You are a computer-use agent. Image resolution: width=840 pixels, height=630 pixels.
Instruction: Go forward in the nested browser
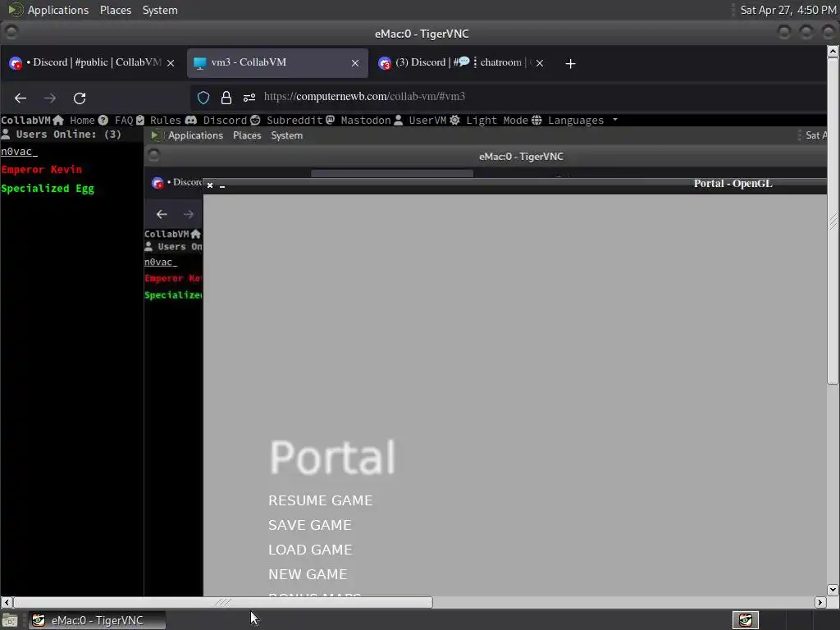pyautogui.click(x=188, y=214)
